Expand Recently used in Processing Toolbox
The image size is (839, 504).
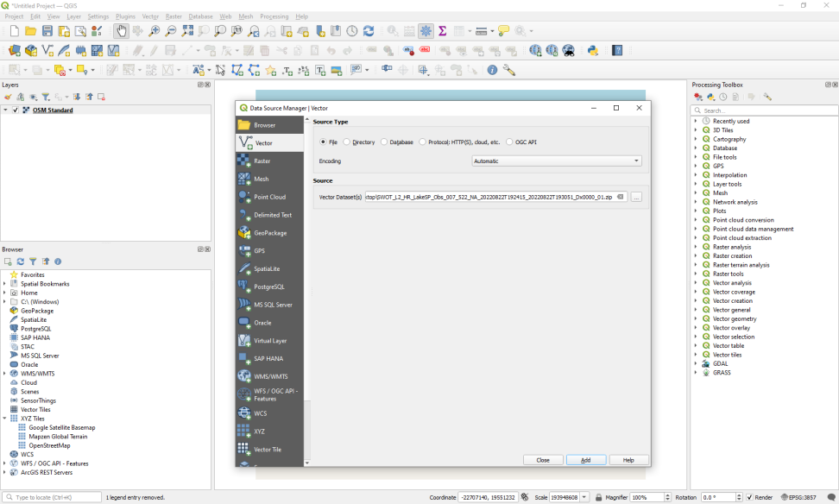[x=696, y=121]
